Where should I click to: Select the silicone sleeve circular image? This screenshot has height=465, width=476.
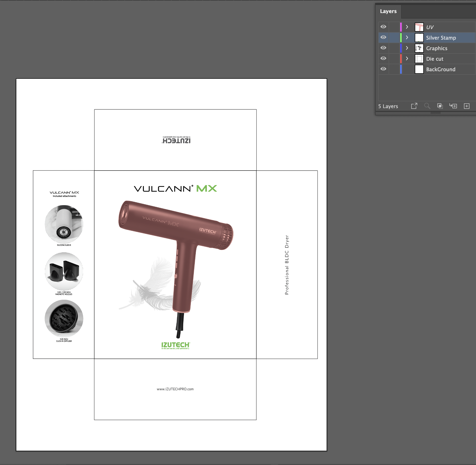tap(64, 224)
